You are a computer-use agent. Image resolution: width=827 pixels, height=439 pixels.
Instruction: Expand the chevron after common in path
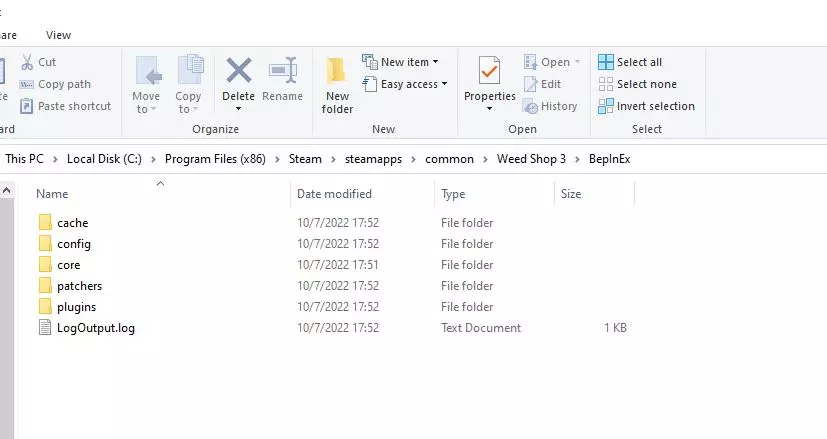(485, 159)
